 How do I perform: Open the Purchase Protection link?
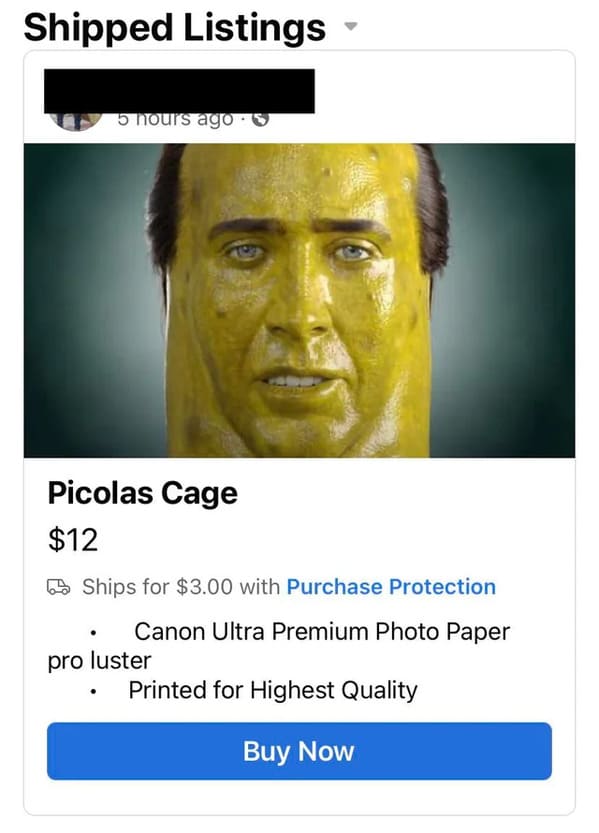(391, 587)
